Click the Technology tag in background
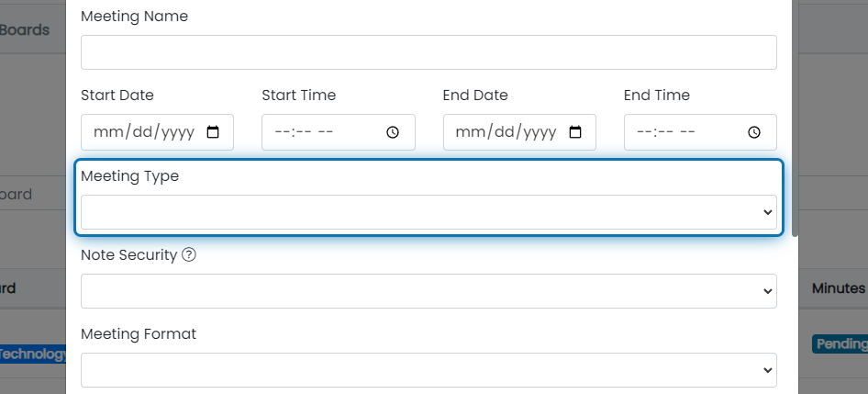The image size is (868, 394). tap(32, 355)
